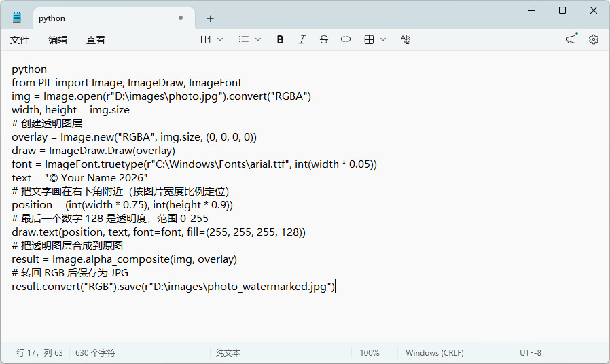Open the H1 heading dropdown
The height and width of the screenshot is (364, 610).
pos(211,39)
